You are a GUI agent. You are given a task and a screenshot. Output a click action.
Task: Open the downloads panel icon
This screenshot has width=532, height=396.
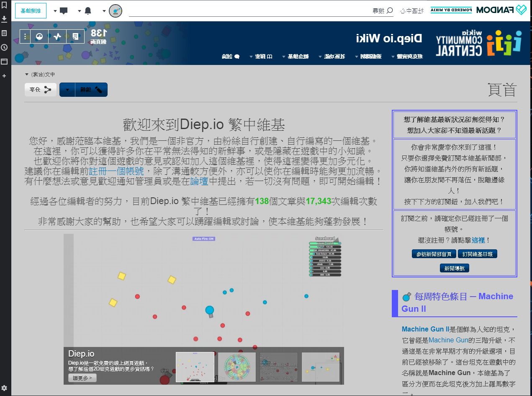click(4, 19)
